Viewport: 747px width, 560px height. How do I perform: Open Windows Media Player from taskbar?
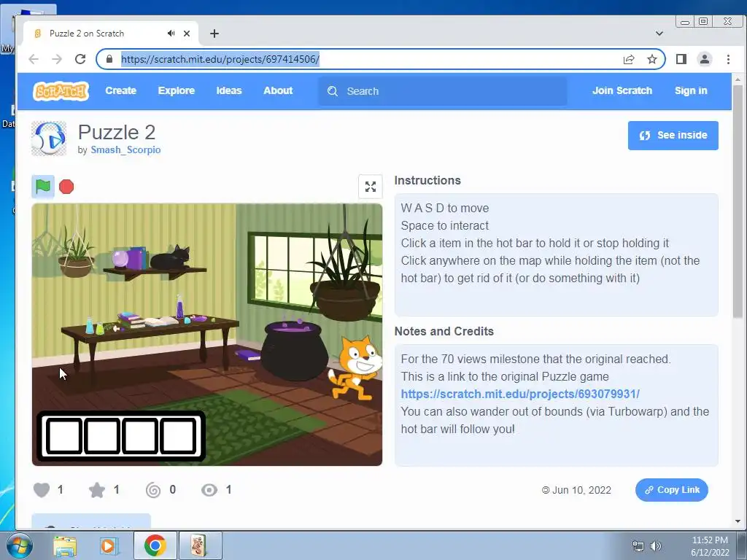(108, 545)
